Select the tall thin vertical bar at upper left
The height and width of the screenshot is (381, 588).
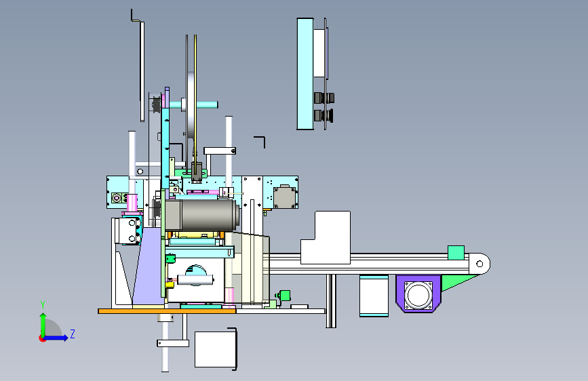pyautogui.click(x=142, y=72)
